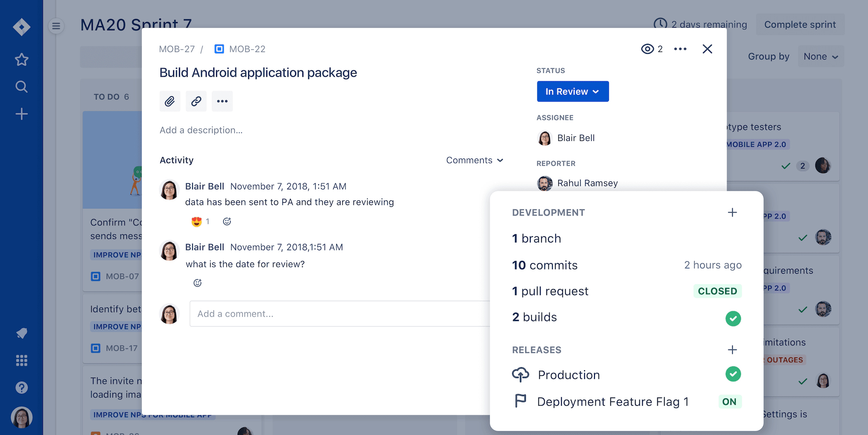The width and height of the screenshot is (868, 435).
Task: Click the feature flag icon
Action: pos(520,401)
